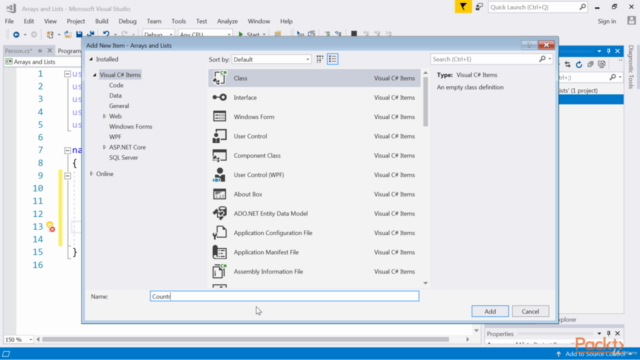The height and width of the screenshot is (360, 640).
Task: Select the Component Class template icon
Action: [x=220, y=156]
